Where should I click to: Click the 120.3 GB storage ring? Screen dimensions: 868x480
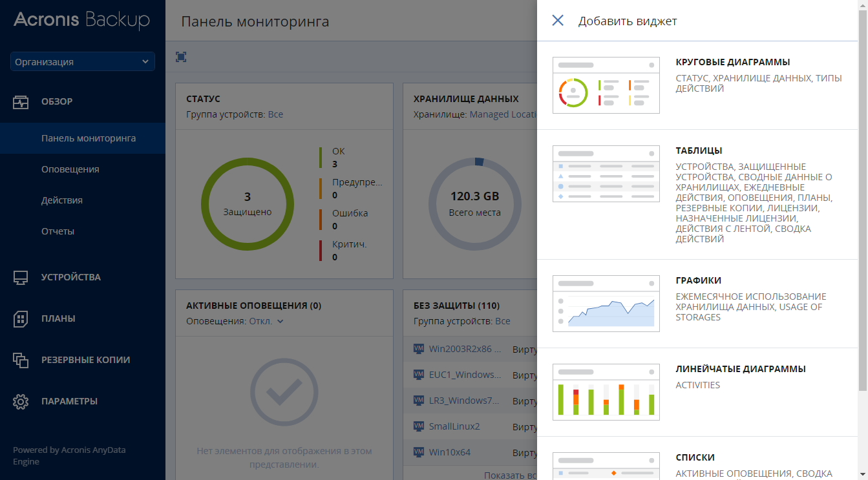475,203
